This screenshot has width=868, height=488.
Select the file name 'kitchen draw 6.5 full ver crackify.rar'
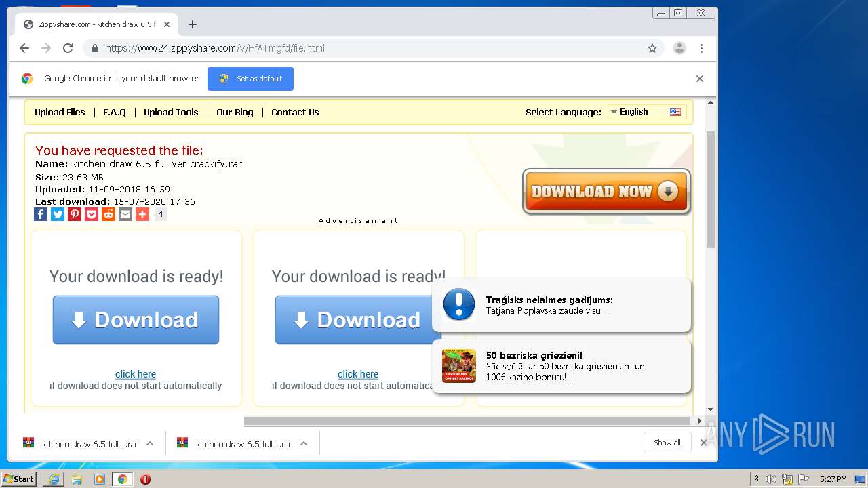pyautogui.click(x=157, y=164)
